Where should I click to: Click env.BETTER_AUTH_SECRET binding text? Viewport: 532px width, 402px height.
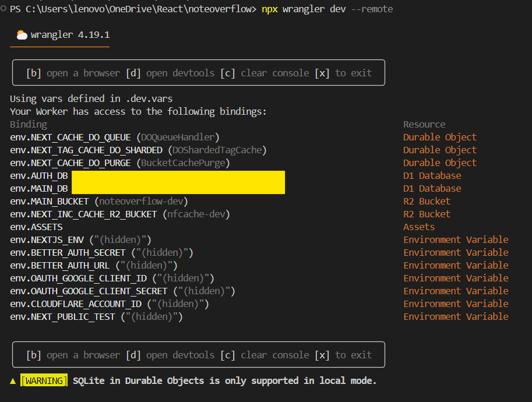68,253
